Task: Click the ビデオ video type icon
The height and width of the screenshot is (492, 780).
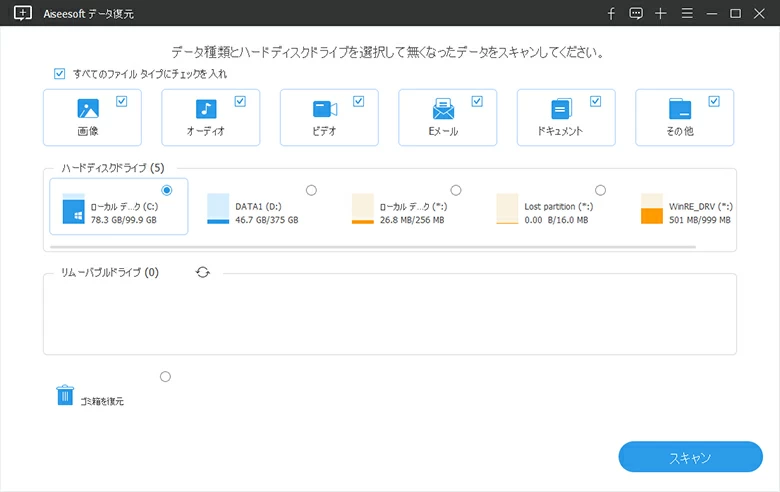Action: (x=324, y=110)
